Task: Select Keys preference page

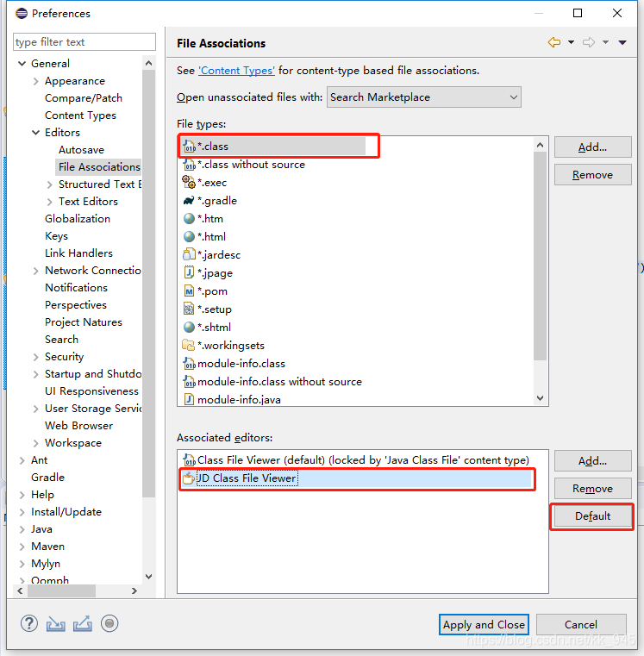Action: pos(56,236)
